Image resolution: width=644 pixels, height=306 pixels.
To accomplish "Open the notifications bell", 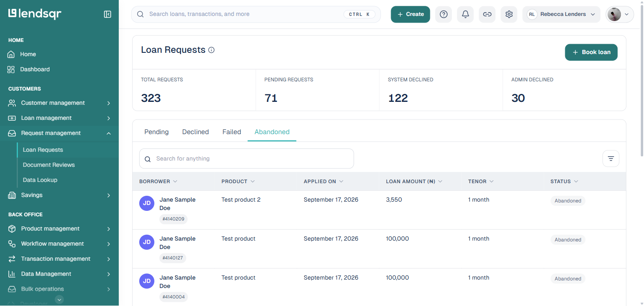I will click(x=465, y=14).
